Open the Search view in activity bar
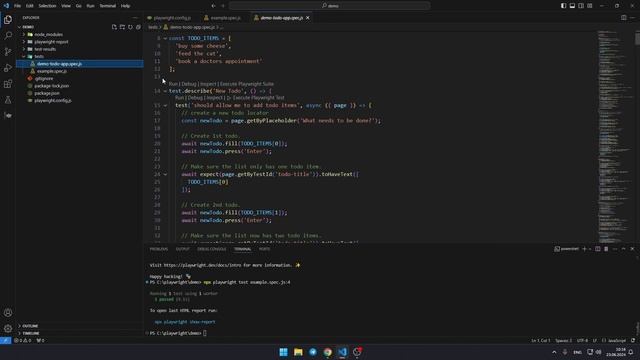This screenshot has height=360, width=640. click(x=8, y=36)
